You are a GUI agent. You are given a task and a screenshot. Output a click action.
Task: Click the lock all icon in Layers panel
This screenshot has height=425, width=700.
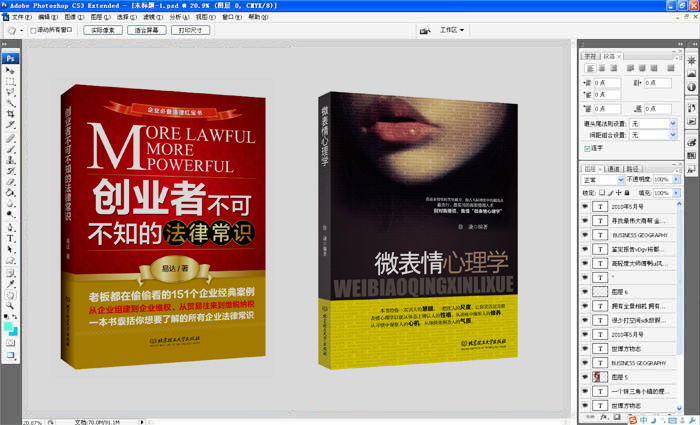point(628,191)
